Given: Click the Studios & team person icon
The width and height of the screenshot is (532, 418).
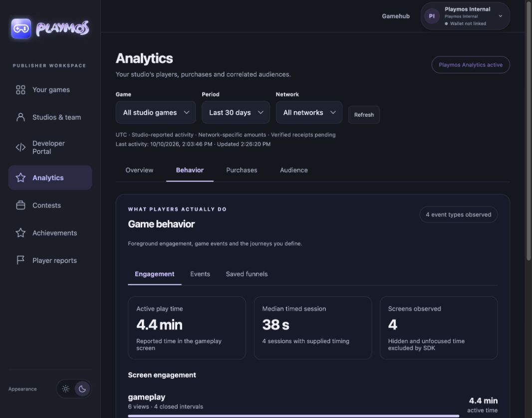Looking at the screenshot, I should coord(20,117).
